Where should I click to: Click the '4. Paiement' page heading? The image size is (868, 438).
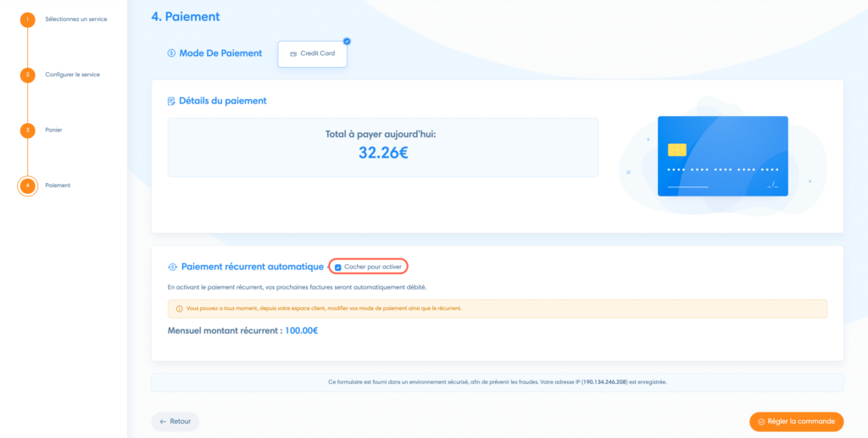186,17
